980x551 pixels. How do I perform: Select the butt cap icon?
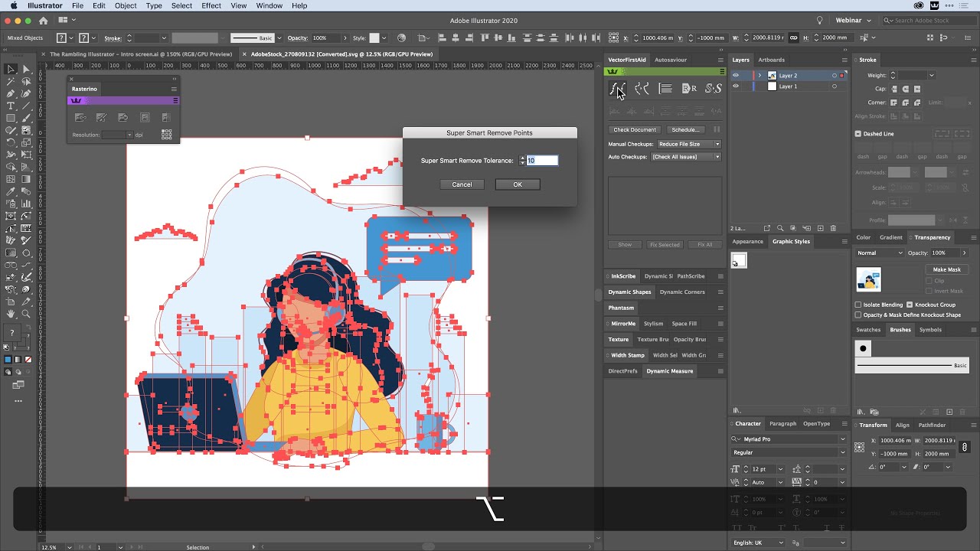pos(893,89)
